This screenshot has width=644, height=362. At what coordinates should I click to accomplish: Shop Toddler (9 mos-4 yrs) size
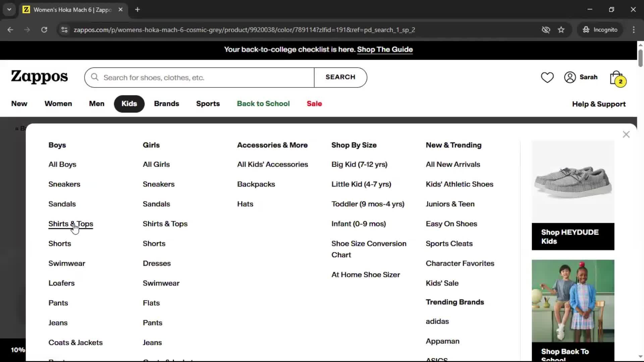tap(368, 204)
